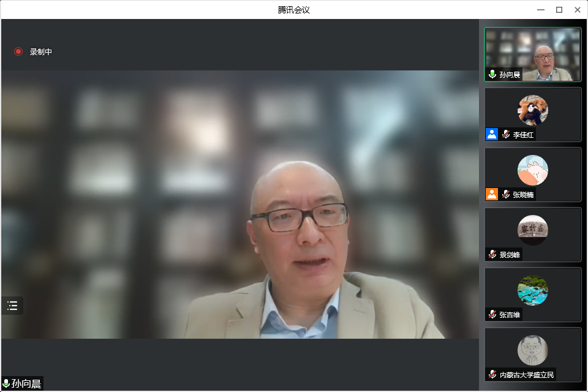This screenshot has height=392, width=588.
Task: Click green microphone icon in 孙向晨 thumbnail
Action: (492, 75)
